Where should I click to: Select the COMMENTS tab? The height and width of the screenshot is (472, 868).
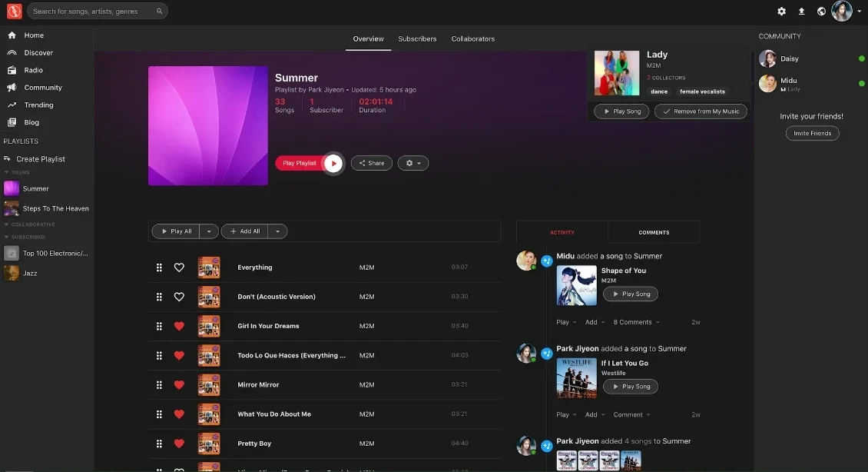(654, 233)
